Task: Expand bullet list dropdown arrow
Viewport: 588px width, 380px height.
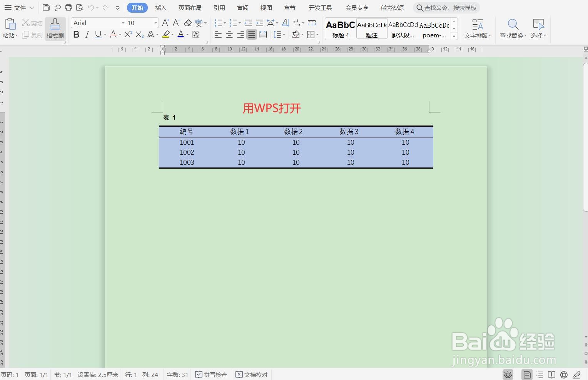Action: coord(224,23)
